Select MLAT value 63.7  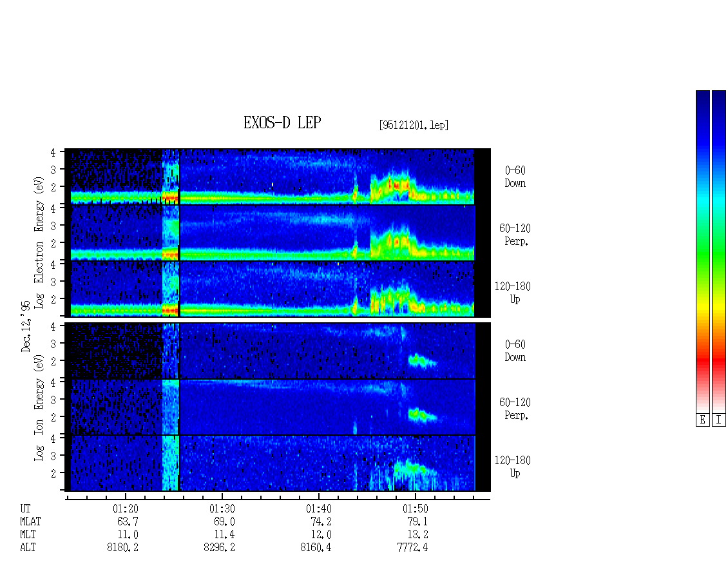(x=128, y=521)
